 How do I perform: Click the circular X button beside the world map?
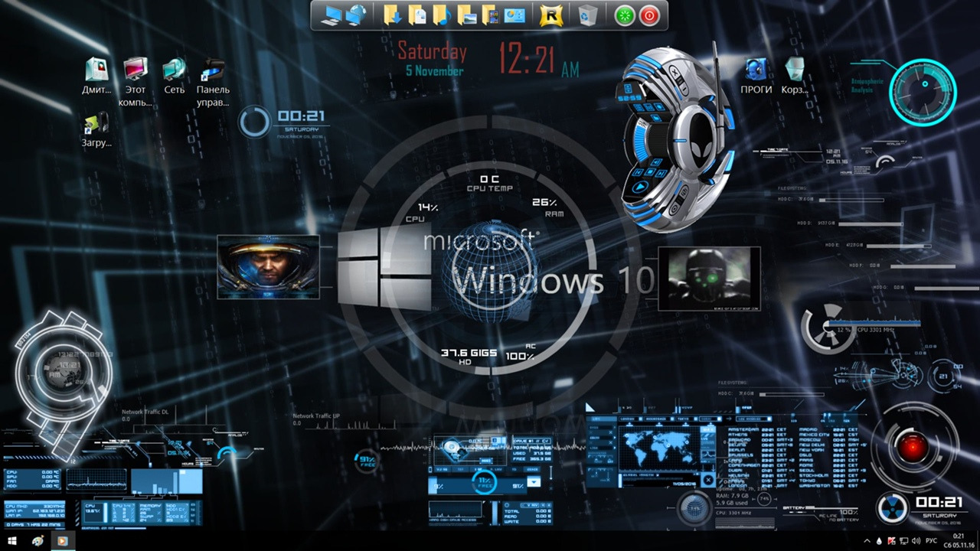click(708, 481)
